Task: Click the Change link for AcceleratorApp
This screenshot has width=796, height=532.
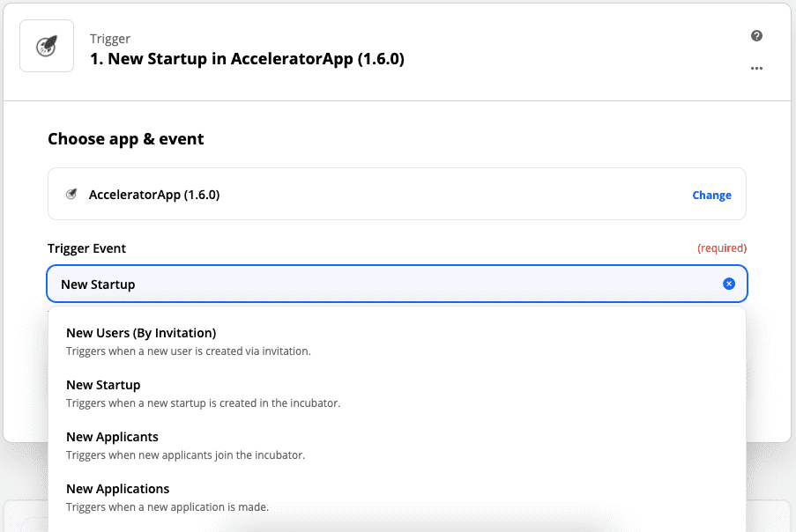Action: point(711,196)
